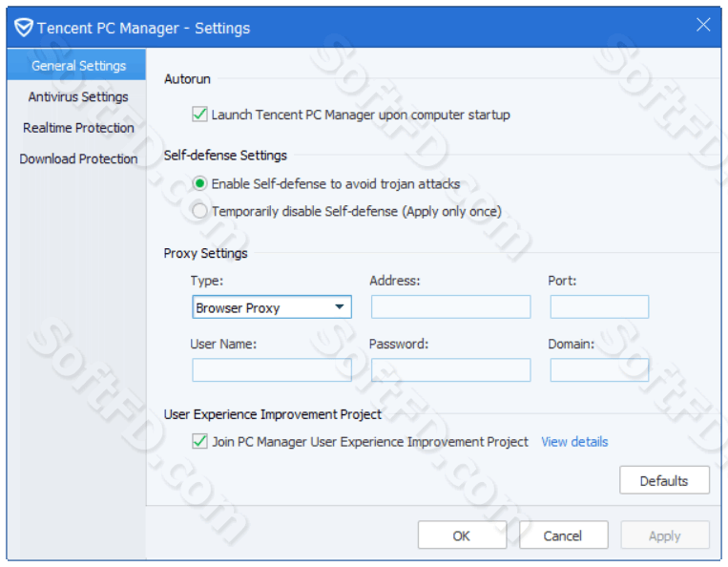The image size is (728, 567).
Task: Select Enable Self-defense radio option
Action: click(199, 184)
